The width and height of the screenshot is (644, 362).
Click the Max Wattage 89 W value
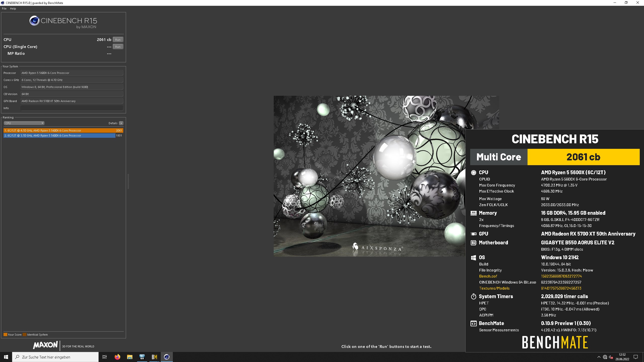pyautogui.click(x=545, y=199)
